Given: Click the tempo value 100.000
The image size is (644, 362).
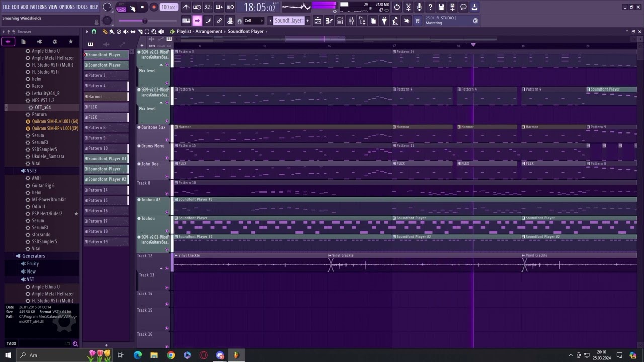Looking at the screenshot, I should [169, 7].
